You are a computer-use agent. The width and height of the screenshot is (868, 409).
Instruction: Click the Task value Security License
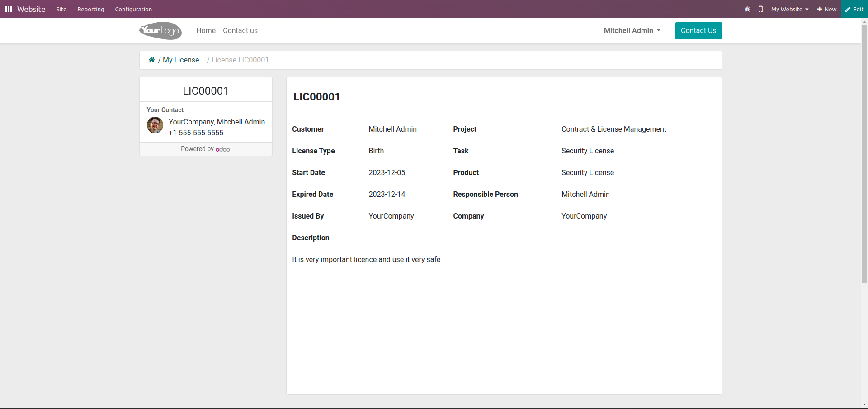tap(588, 151)
